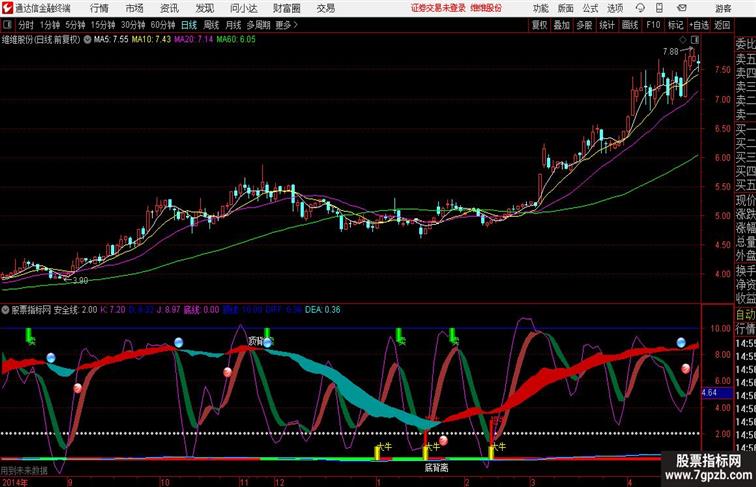Click the 用到未来数据 notice text

click(x=24, y=471)
